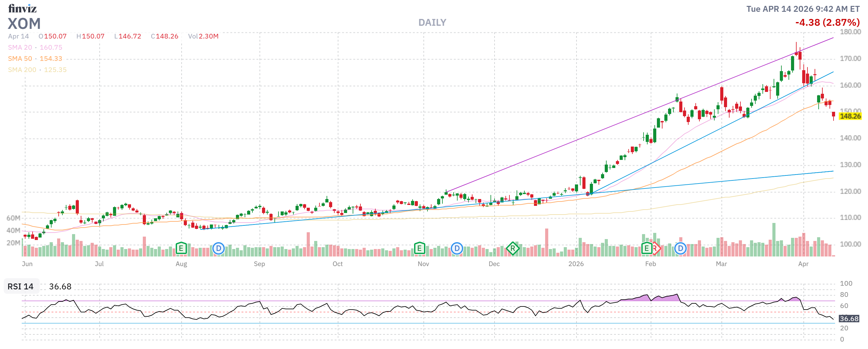Viewport: 868px width, 349px height.
Task: Click the finviz logo
Action: [x=22, y=8]
